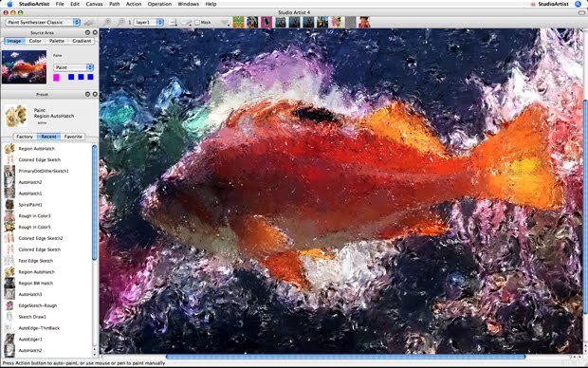The image size is (588, 368).
Task: Select the Sketch Draw1 preset
Action: [46, 317]
